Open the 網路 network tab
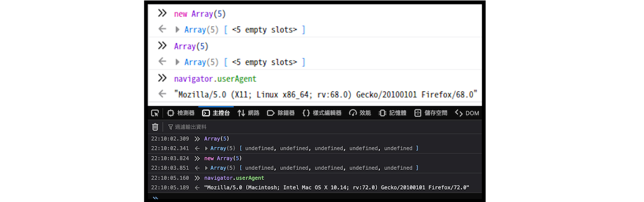Viewport: 644px width, 202px height. tap(248, 113)
